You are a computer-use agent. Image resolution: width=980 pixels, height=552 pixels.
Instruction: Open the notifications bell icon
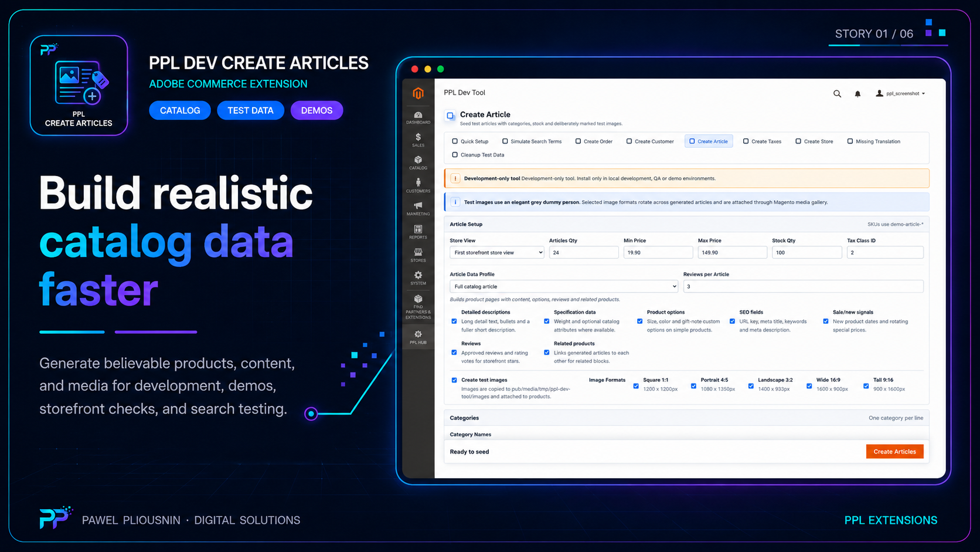pyautogui.click(x=857, y=94)
